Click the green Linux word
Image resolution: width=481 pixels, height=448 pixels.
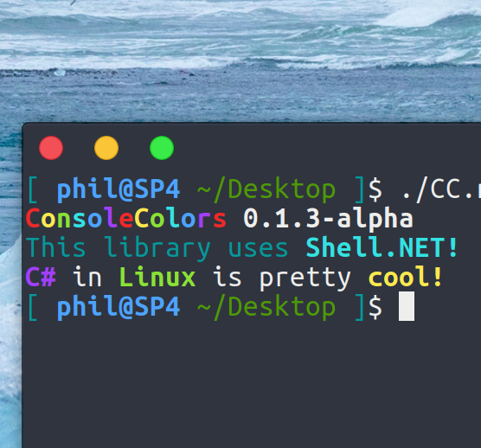pos(157,277)
